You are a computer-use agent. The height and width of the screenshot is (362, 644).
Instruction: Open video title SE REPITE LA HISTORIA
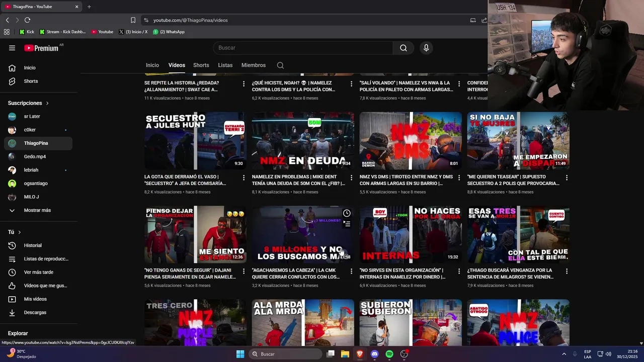coord(182,86)
